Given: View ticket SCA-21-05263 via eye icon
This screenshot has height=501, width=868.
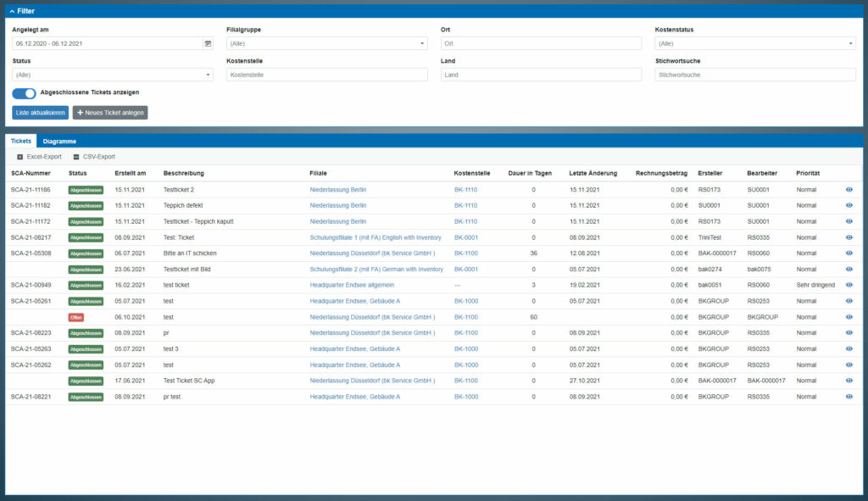Looking at the screenshot, I should click(x=849, y=348).
